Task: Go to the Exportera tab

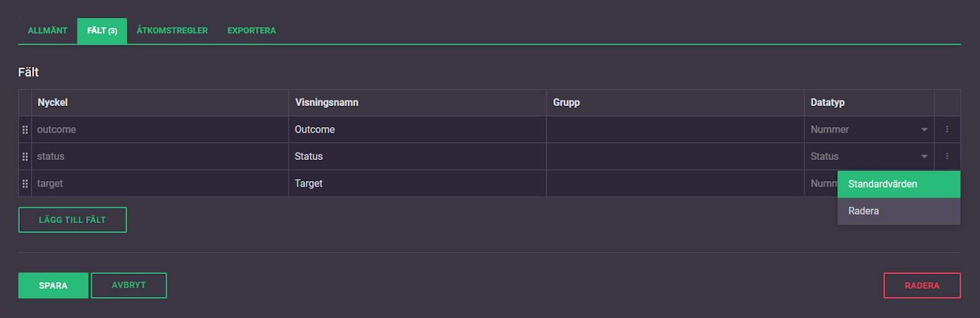Action: click(x=251, y=30)
